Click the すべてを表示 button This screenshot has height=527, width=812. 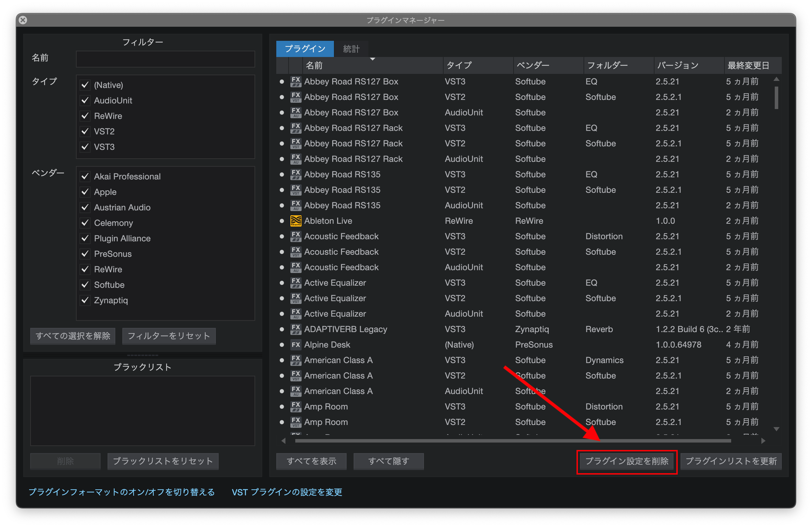(311, 461)
